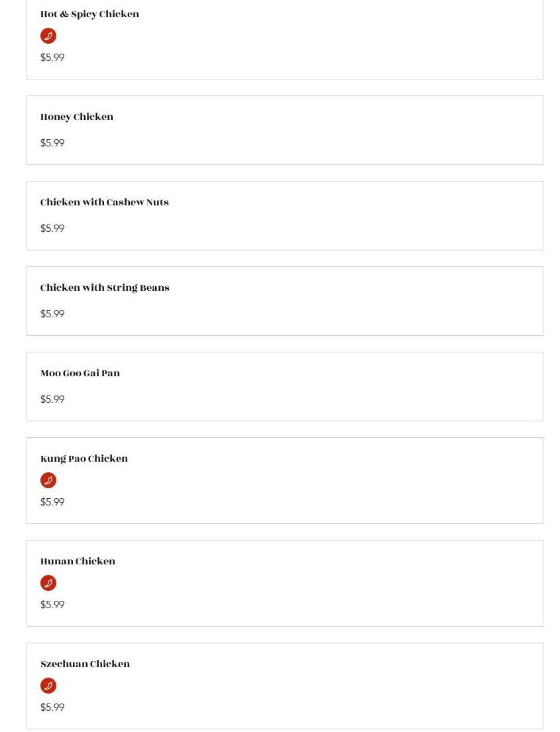Select the Honey Chicken menu item
This screenshot has width=560, height=732.
[77, 117]
